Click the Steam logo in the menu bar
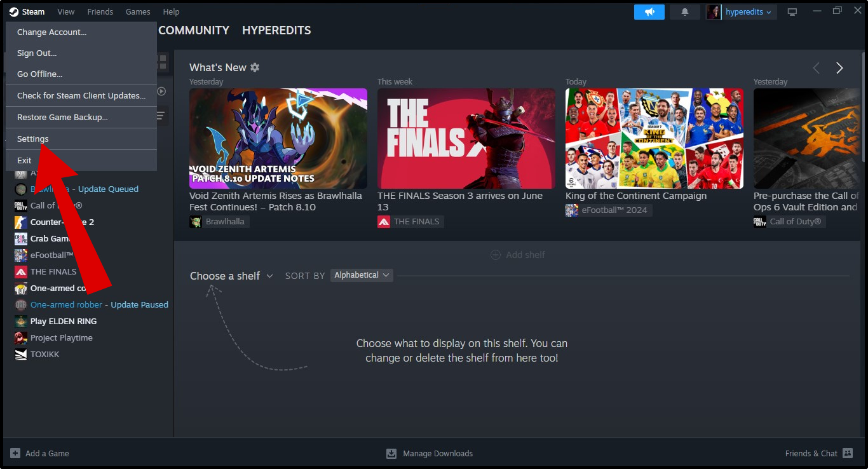Image resolution: width=868 pixels, height=469 pixels. tap(13, 12)
